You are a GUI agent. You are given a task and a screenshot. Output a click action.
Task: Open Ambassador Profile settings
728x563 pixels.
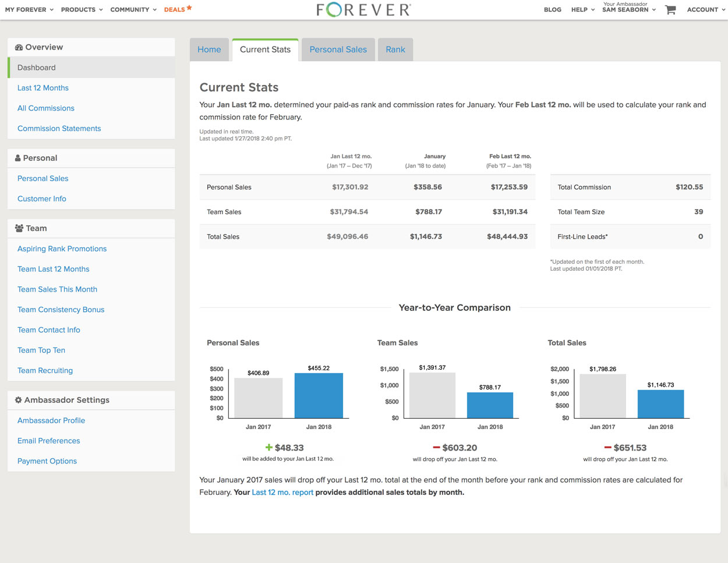point(51,420)
